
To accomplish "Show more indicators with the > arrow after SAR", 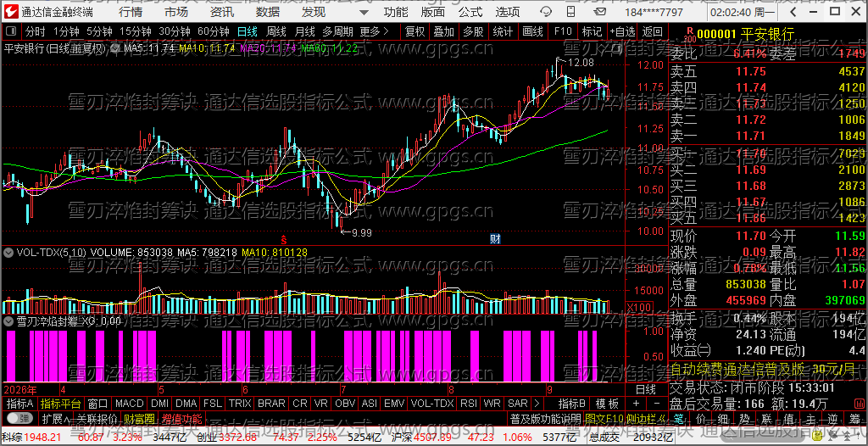I will (537, 404).
